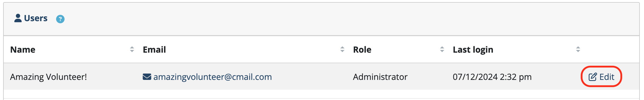Click the pencil edit icon in the row
Viewport: 644px width, 100px height.
(593, 77)
